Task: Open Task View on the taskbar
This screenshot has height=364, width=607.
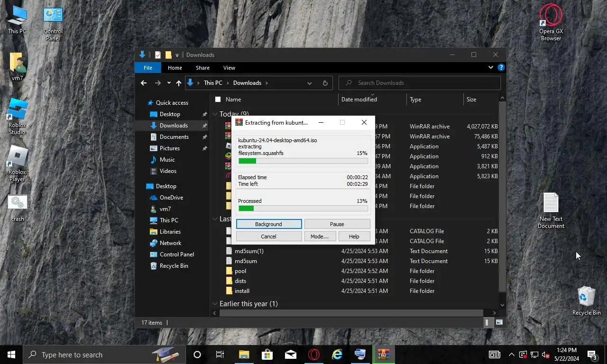Action: [x=220, y=355]
